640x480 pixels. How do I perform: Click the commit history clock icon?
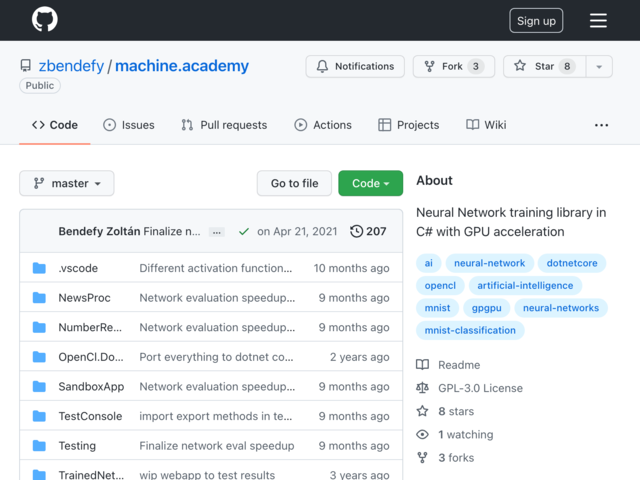click(356, 231)
